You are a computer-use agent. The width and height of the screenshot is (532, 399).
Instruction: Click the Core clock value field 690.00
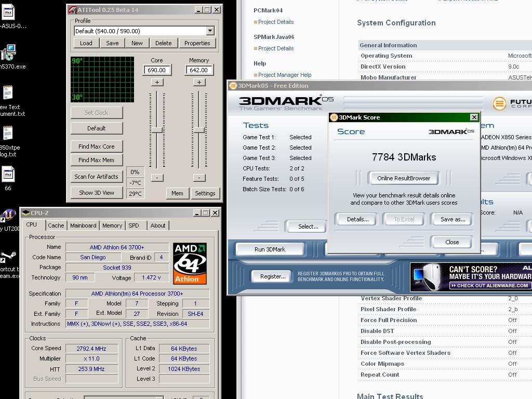coord(157,70)
